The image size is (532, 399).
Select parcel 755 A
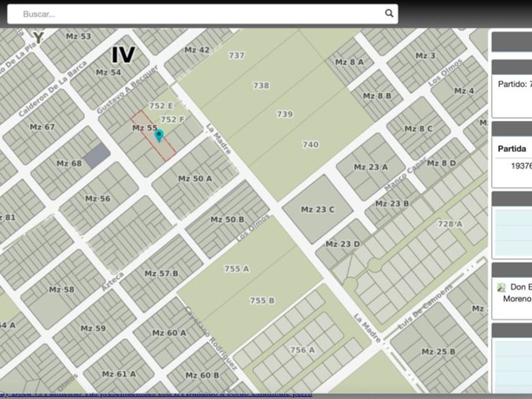[236, 269]
